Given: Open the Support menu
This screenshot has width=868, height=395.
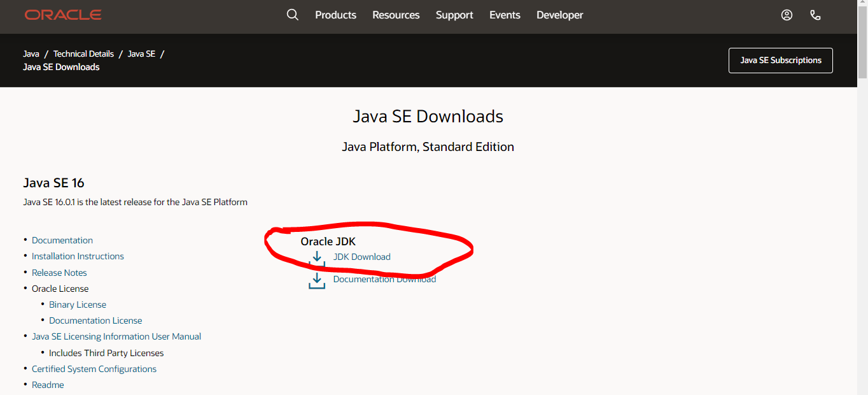Looking at the screenshot, I should pyautogui.click(x=454, y=15).
